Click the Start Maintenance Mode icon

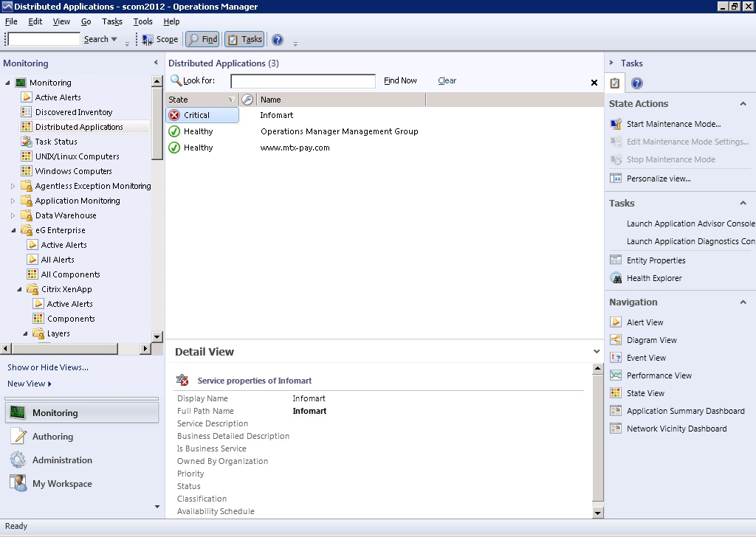click(616, 124)
